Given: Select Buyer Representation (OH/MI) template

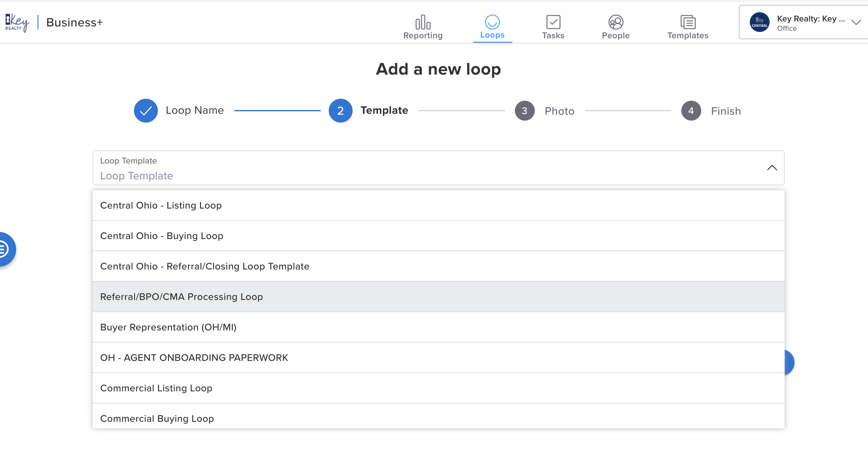Looking at the screenshot, I should pos(438,327).
